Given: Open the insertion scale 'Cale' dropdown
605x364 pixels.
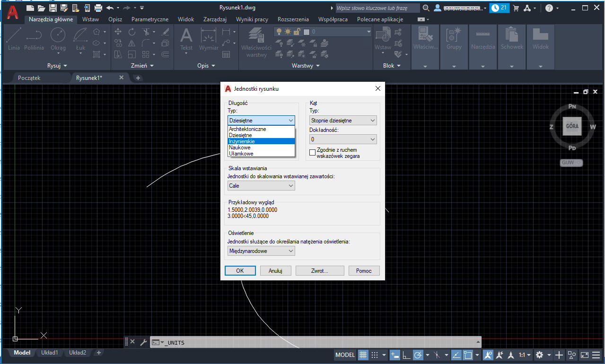Looking at the screenshot, I should tap(261, 186).
